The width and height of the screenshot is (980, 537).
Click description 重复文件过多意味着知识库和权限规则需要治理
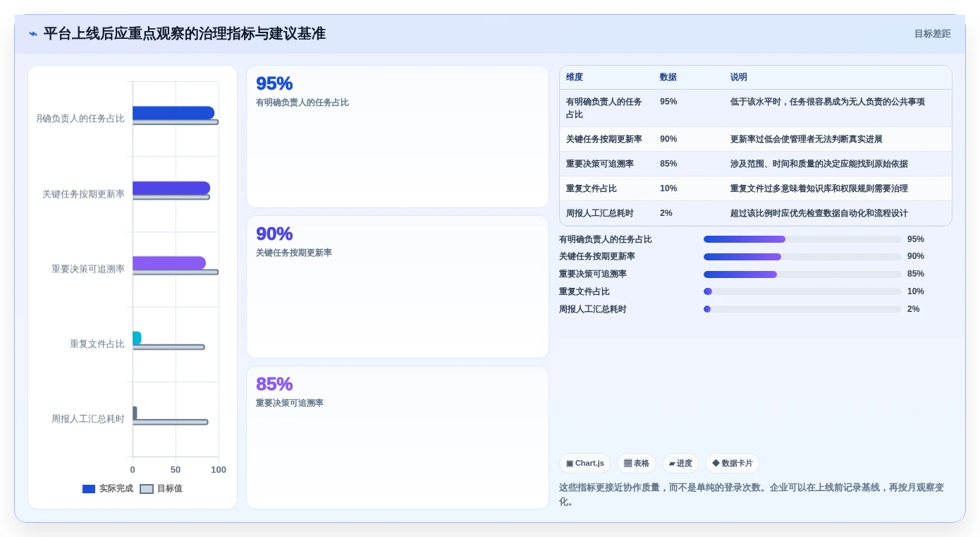click(819, 188)
